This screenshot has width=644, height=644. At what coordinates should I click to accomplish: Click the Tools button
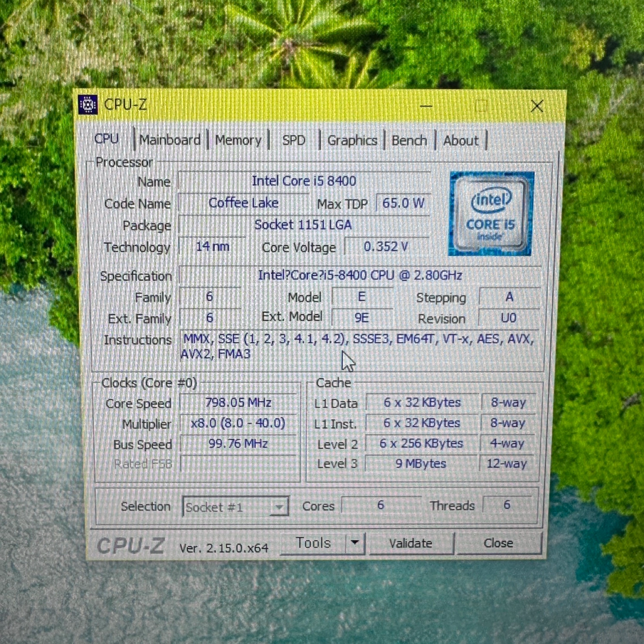pyautogui.click(x=313, y=543)
